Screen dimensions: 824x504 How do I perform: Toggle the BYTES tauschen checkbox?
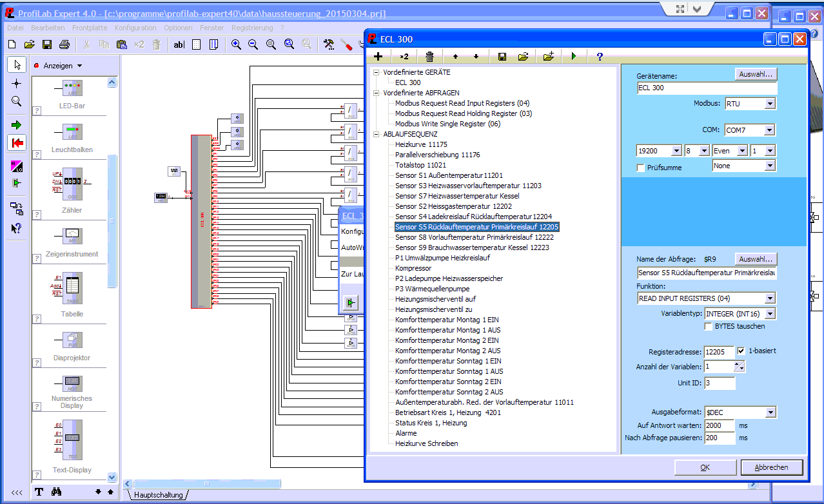click(x=709, y=326)
